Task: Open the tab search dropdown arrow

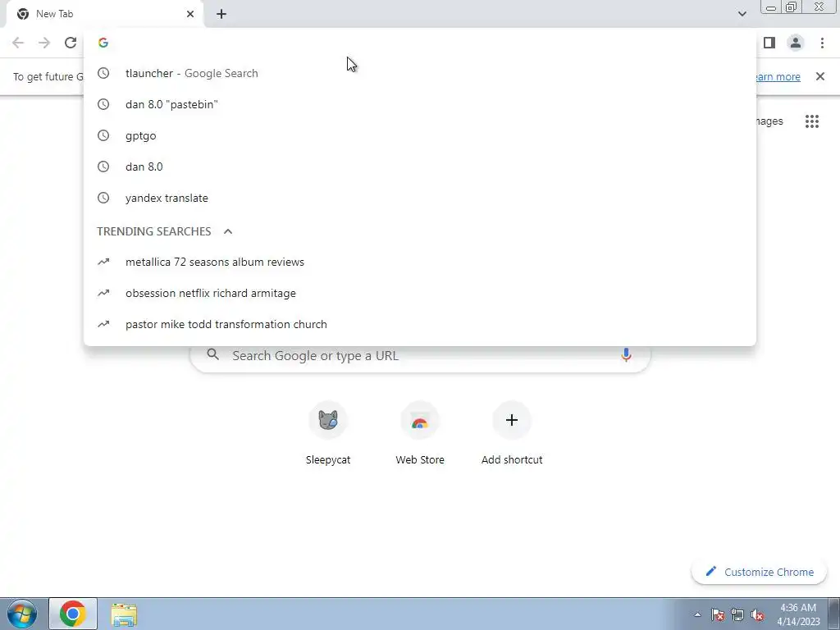Action: pos(742,14)
